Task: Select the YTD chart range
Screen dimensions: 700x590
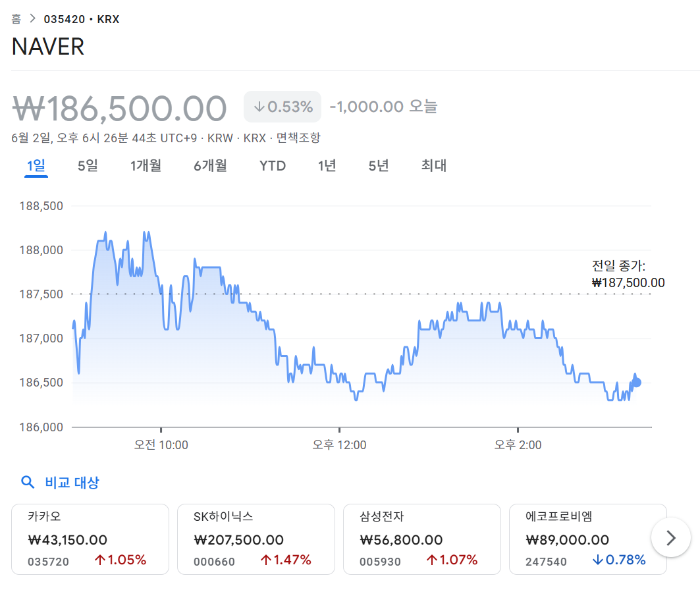Action: click(273, 166)
